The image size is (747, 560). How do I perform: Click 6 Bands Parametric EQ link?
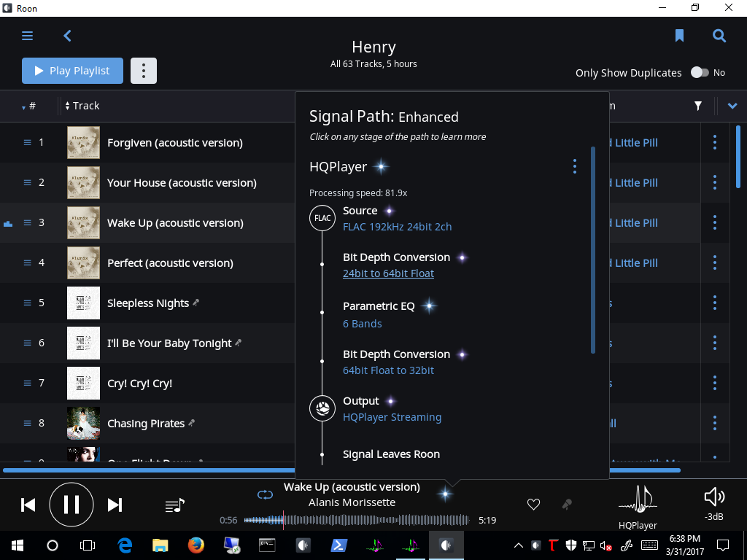point(363,324)
